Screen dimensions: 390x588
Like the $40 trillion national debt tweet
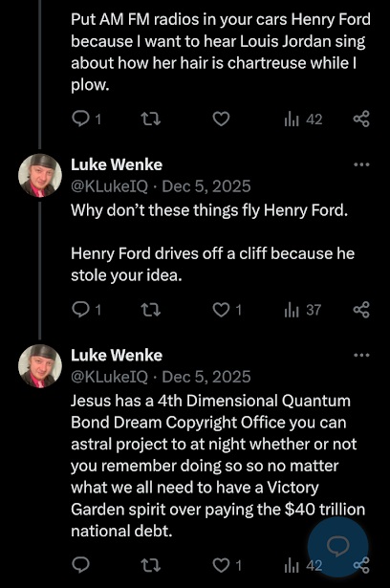point(227,565)
